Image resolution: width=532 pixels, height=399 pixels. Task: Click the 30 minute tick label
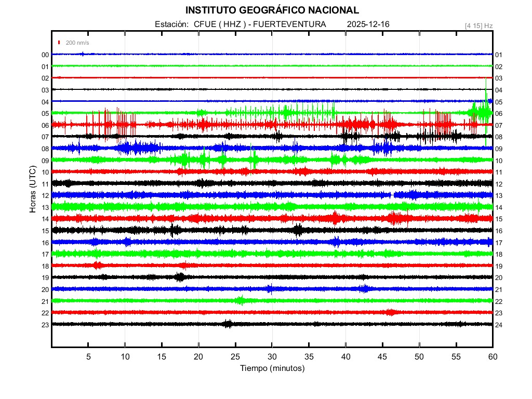click(272, 357)
